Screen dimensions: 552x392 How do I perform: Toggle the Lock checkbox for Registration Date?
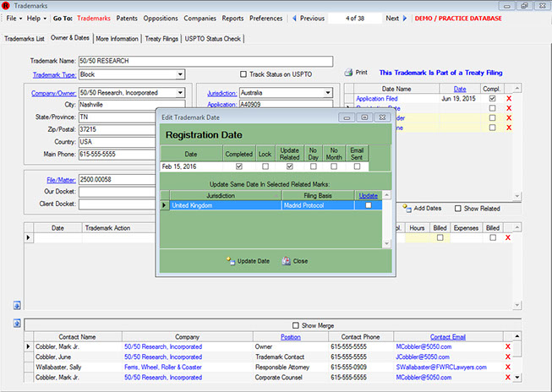(265, 167)
